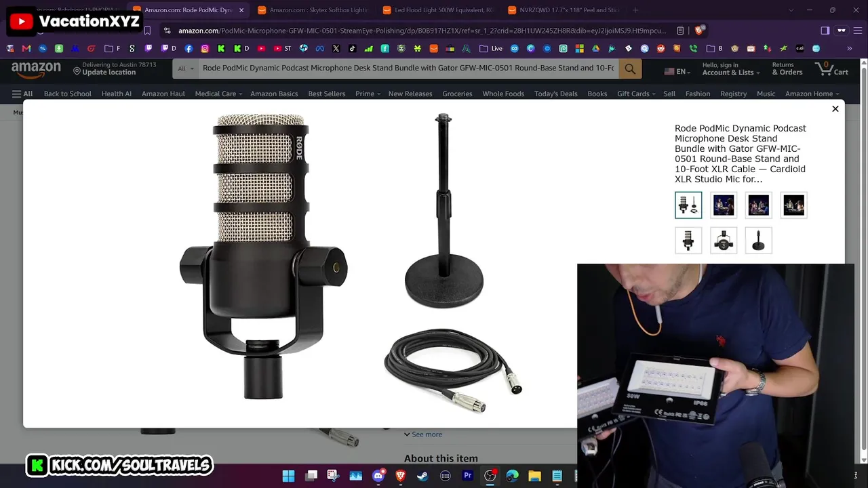The height and width of the screenshot is (488, 868).
Task: Go to Back to School
Action: (67, 94)
